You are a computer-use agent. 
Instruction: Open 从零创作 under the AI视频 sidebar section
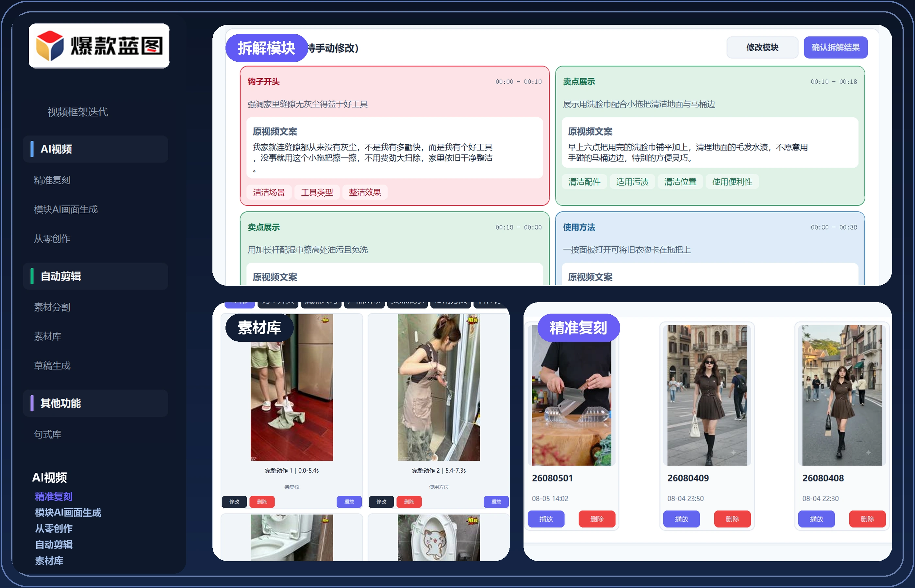click(x=52, y=239)
